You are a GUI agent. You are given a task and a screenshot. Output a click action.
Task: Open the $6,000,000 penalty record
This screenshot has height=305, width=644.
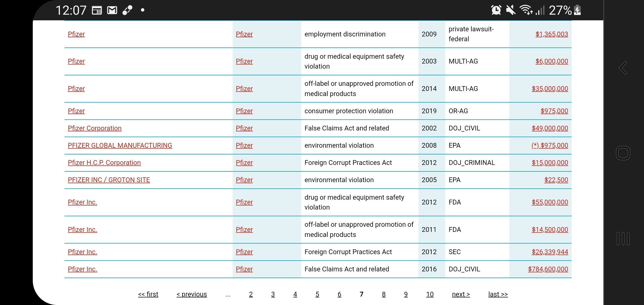552,61
